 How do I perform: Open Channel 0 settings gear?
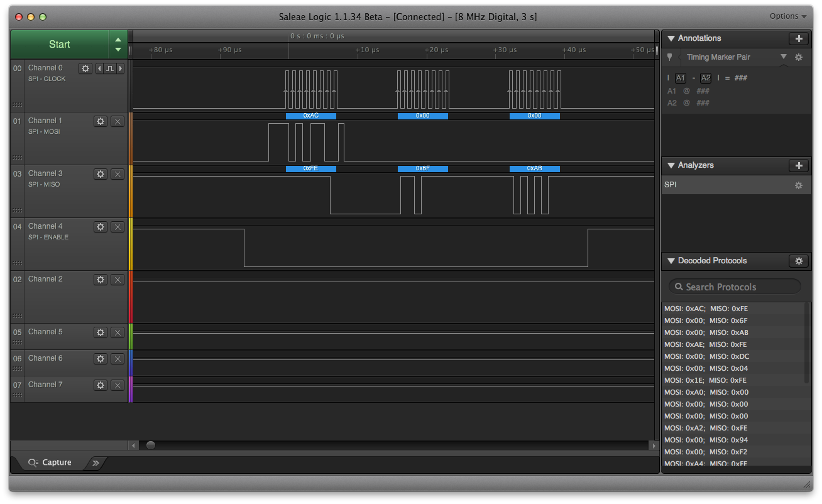click(x=85, y=68)
